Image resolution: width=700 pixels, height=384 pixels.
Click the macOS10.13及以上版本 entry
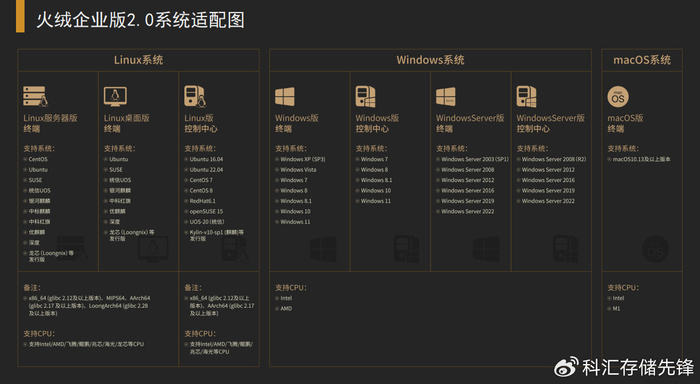pyautogui.click(x=641, y=159)
